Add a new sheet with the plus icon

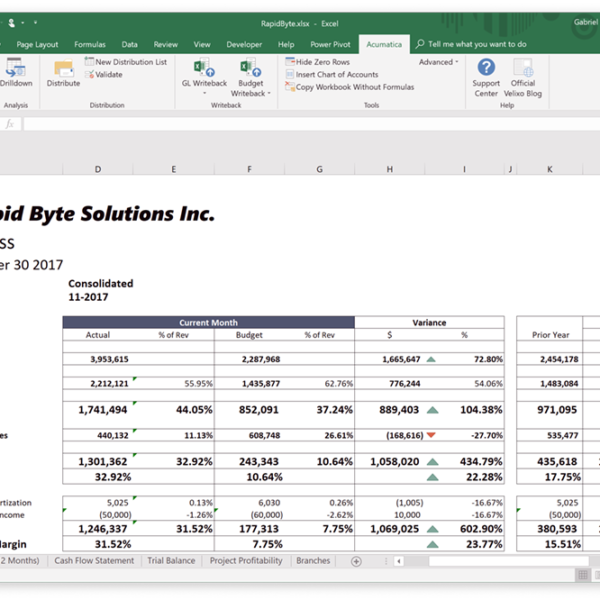[x=356, y=561]
